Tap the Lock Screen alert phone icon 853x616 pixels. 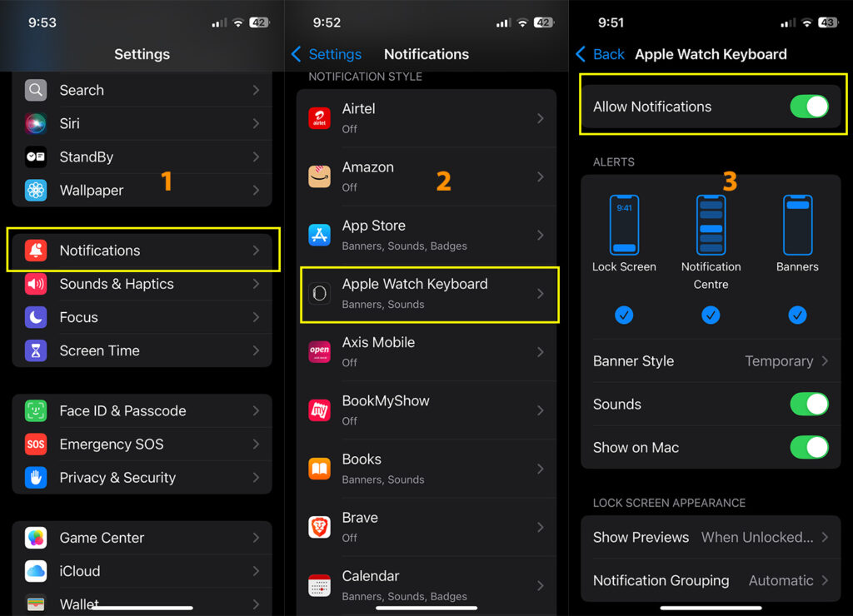point(624,225)
